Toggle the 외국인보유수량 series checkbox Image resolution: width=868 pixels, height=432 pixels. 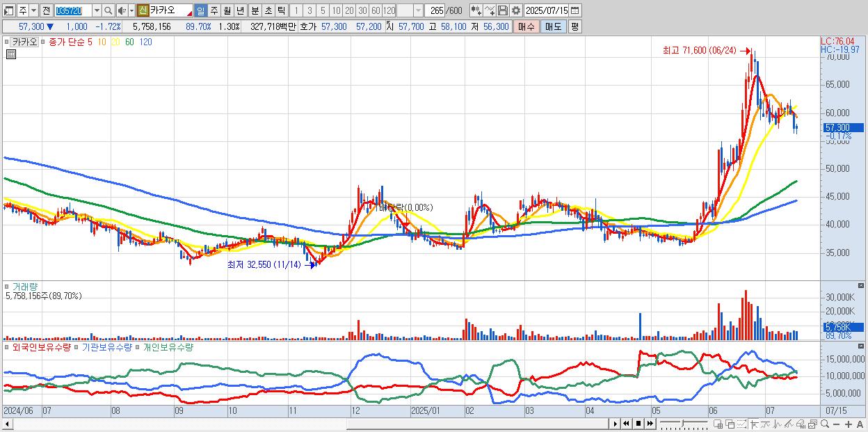[6, 346]
